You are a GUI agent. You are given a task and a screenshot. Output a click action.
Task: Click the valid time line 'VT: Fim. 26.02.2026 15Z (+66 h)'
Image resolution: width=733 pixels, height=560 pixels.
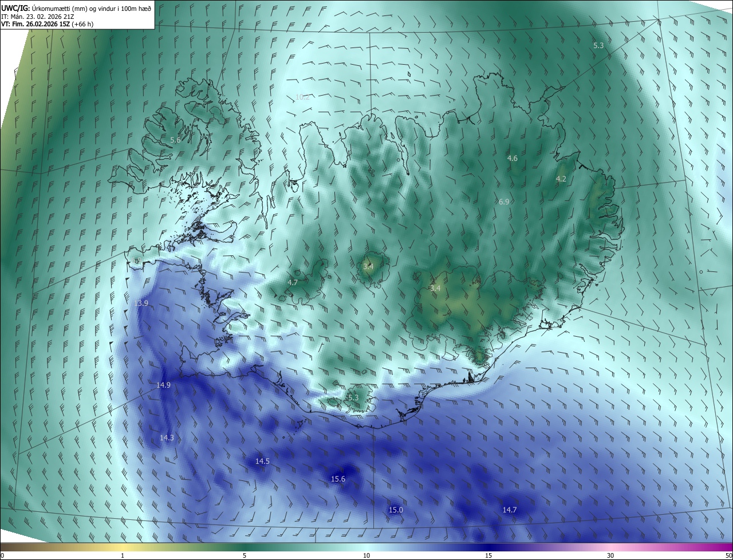(x=48, y=24)
